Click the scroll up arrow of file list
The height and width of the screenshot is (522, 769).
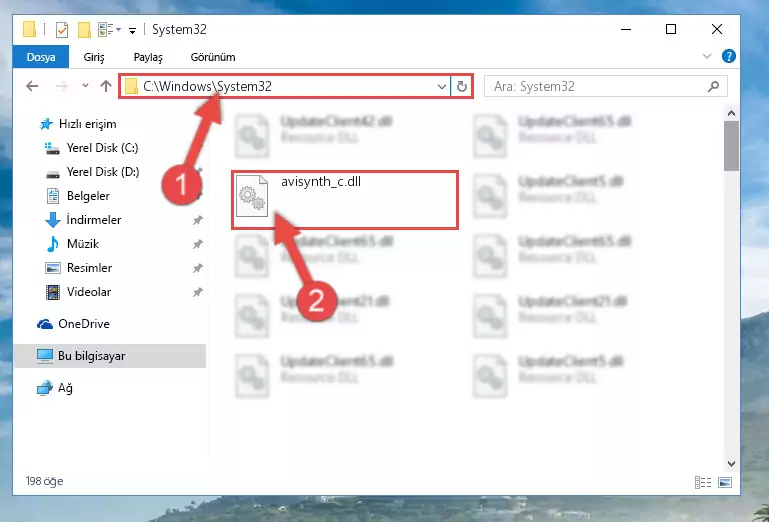[731, 113]
